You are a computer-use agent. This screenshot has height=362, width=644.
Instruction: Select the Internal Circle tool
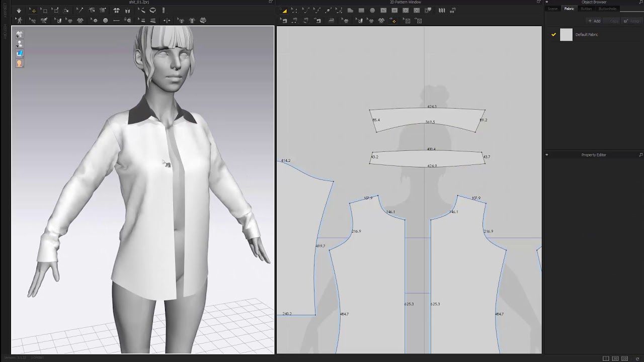click(x=406, y=11)
